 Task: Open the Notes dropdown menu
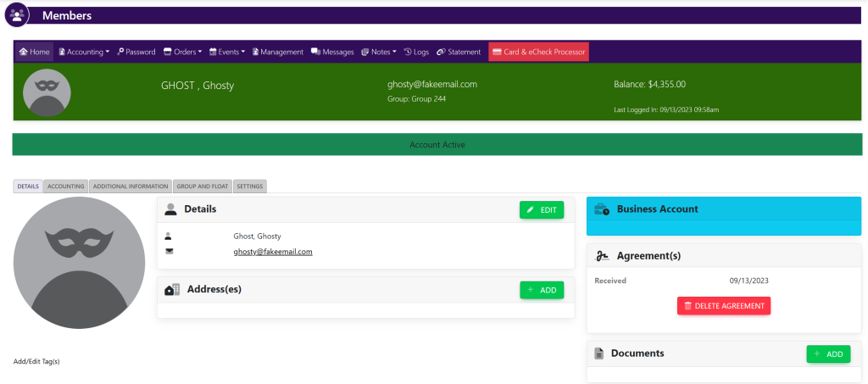click(379, 52)
